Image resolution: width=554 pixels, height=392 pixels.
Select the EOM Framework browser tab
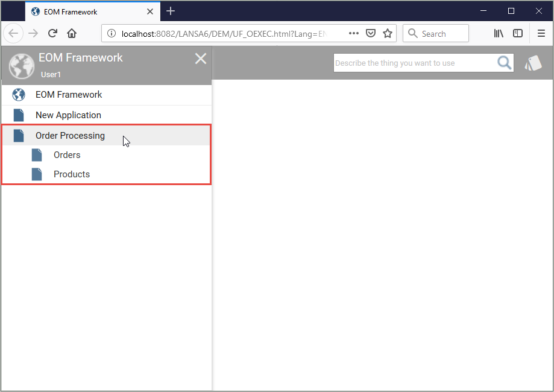pyautogui.click(x=93, y=11)
